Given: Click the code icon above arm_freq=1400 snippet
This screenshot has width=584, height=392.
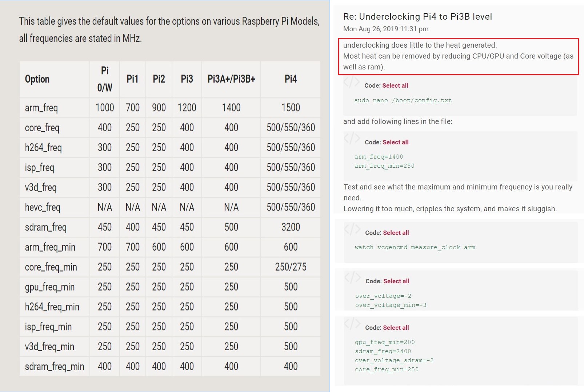Looking at the screenshot, I should (352, 139).
